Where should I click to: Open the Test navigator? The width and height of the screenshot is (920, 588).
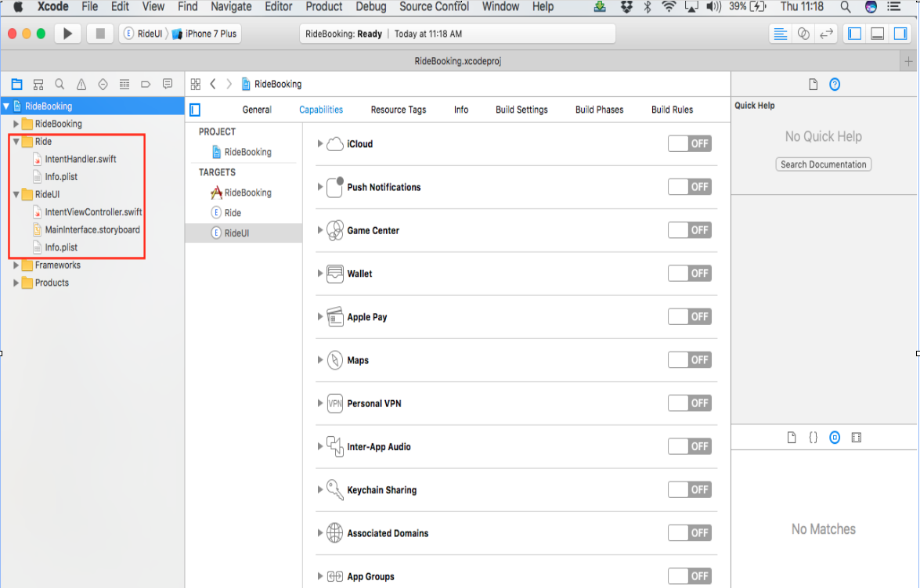(x=103, y=85)
